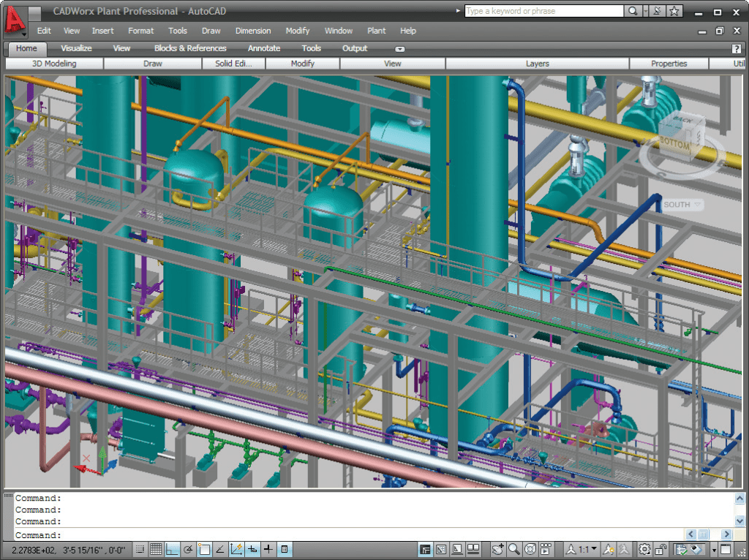Click the Workspace Switching gear icon
This screenshot has width=749, height=560.
point(644,548)
